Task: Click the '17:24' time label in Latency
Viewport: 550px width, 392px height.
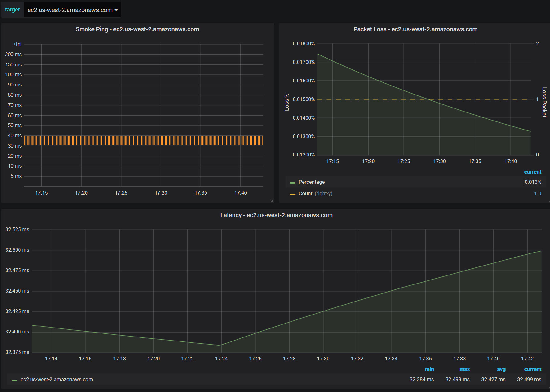Action: pos(221,359)
